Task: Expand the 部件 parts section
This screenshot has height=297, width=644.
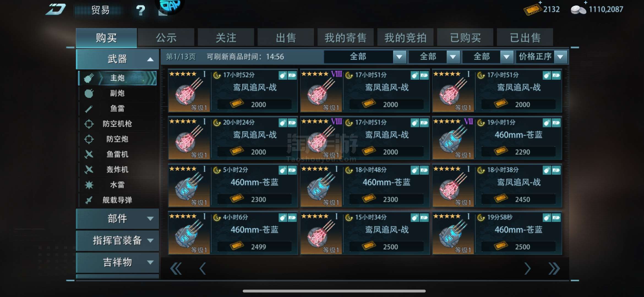Action: (118, 219)
